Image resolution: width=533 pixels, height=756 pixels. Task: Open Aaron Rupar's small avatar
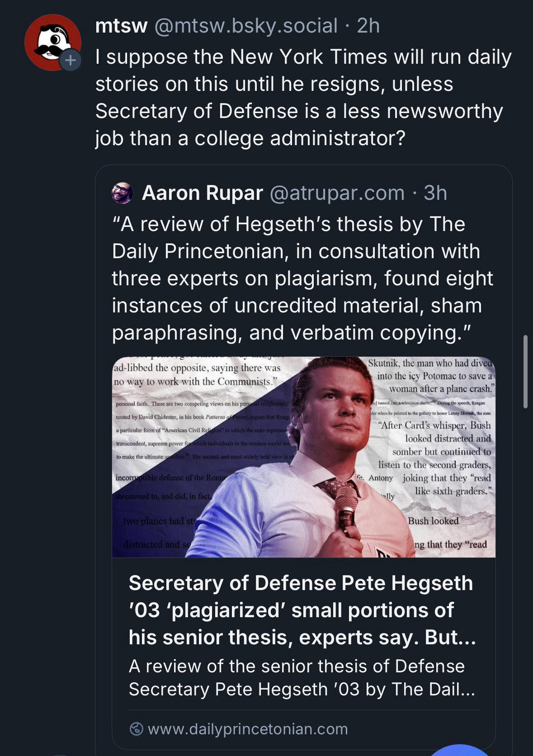[122, 193]
